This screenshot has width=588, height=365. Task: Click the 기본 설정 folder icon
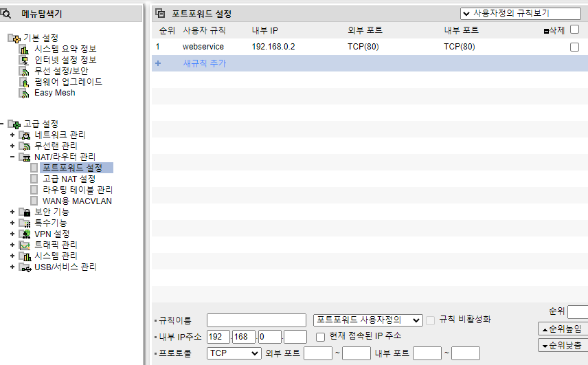pyautogui.click(x=14, y=38)
